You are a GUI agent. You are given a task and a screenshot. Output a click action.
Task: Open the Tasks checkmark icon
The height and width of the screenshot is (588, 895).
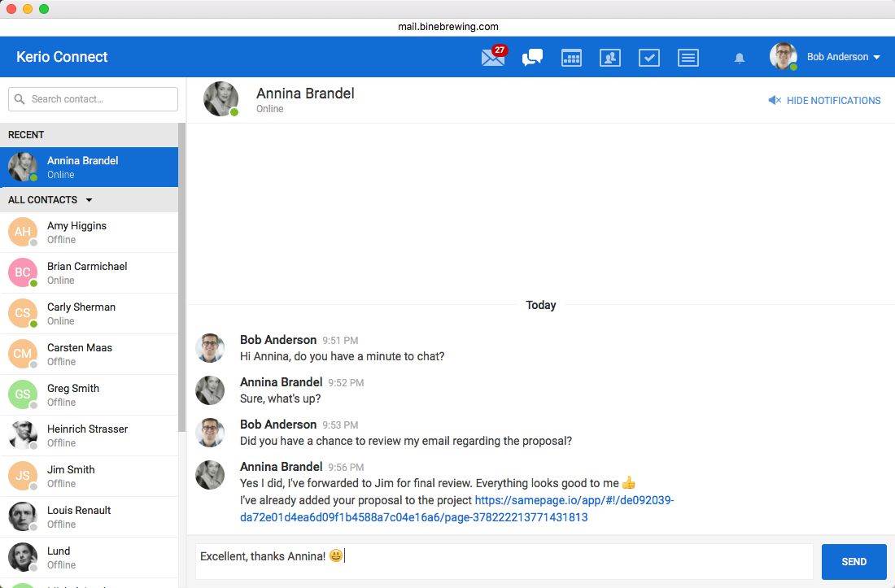coord(649,58)
